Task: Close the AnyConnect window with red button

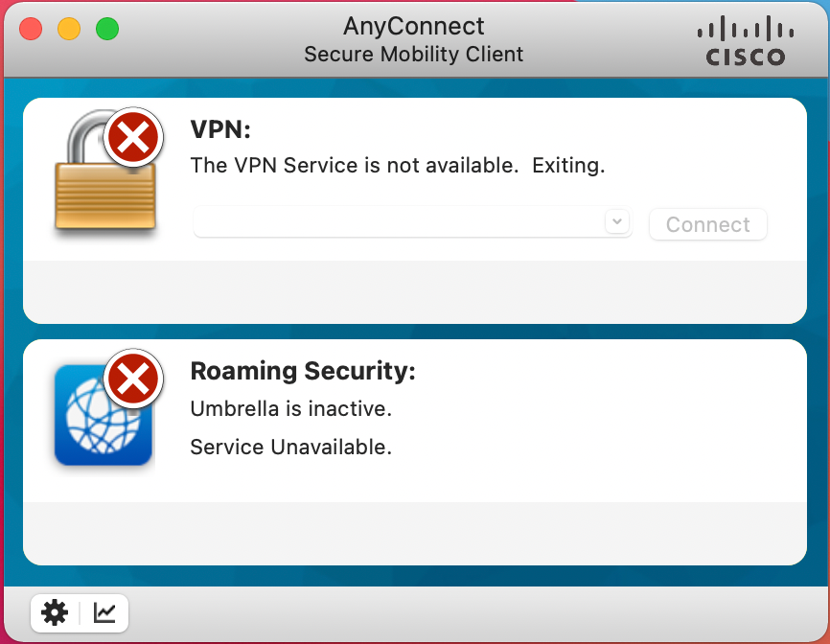Action: (x=31, y=29)
